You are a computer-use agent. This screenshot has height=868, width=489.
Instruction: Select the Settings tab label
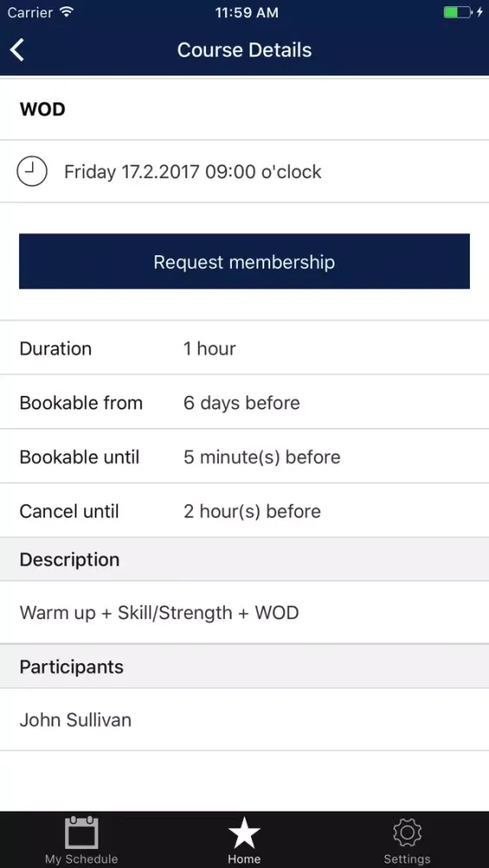coord(407,859)
